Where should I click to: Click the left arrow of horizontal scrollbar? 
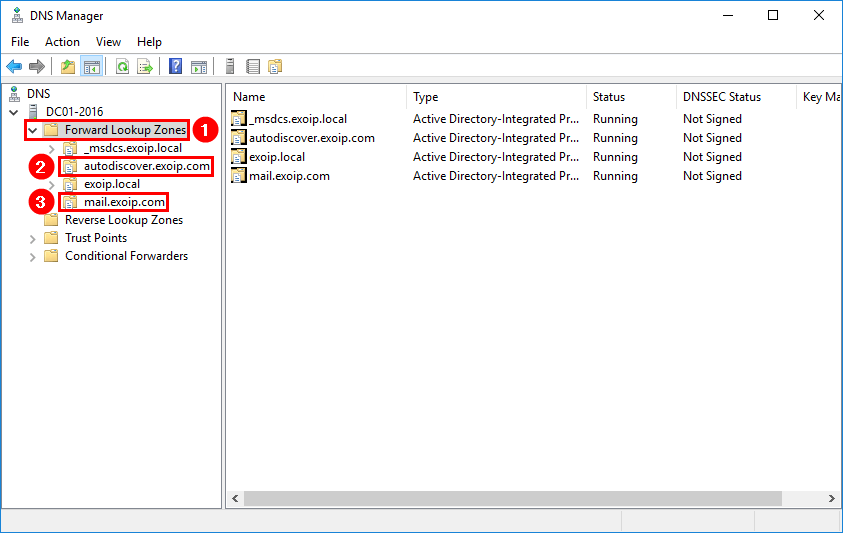(x=235, y=499)
